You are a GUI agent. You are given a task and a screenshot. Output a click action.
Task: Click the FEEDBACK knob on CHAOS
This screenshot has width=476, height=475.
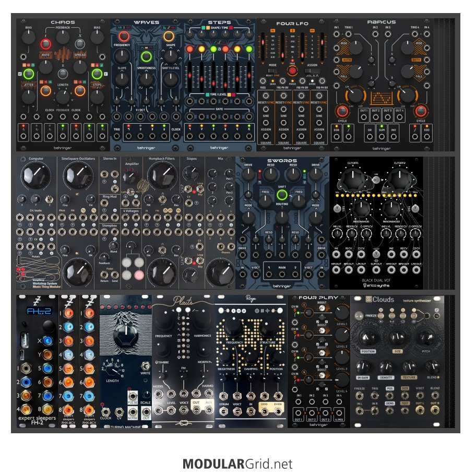click(63, 38)
